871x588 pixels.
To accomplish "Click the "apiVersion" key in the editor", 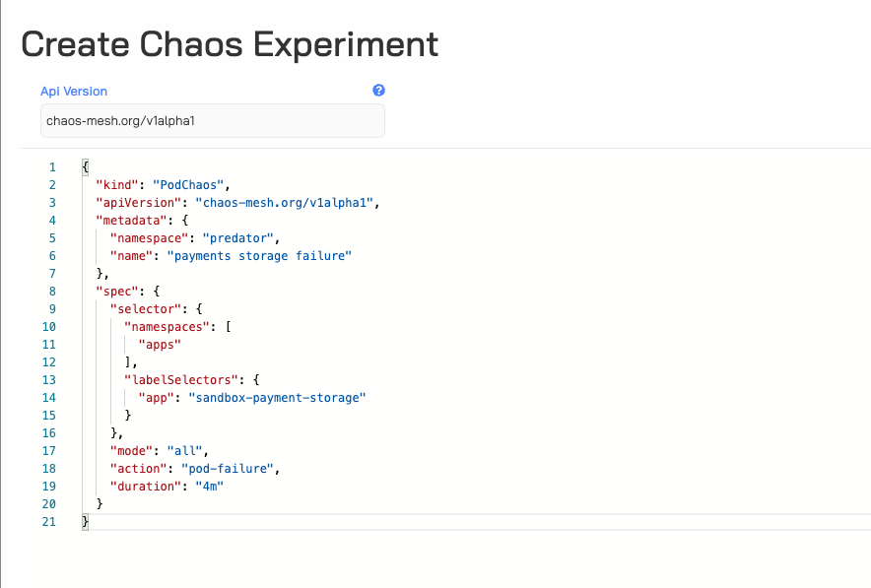I will 138,203.
